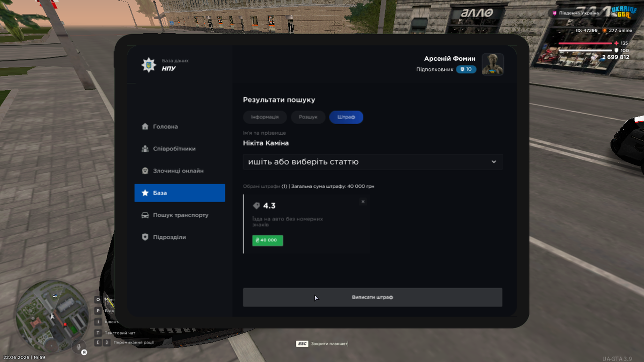Click the police car marker on minimap
The image size is (644, 362).
click(x=54, y=296)
